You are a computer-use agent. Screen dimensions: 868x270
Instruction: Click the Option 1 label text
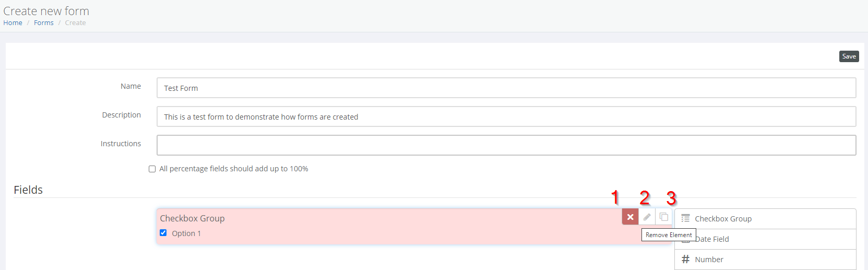tap(186, 233)
